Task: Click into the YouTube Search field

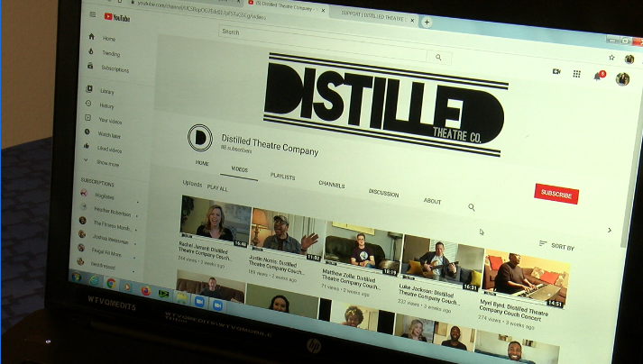Action: (x=322, y=42)
